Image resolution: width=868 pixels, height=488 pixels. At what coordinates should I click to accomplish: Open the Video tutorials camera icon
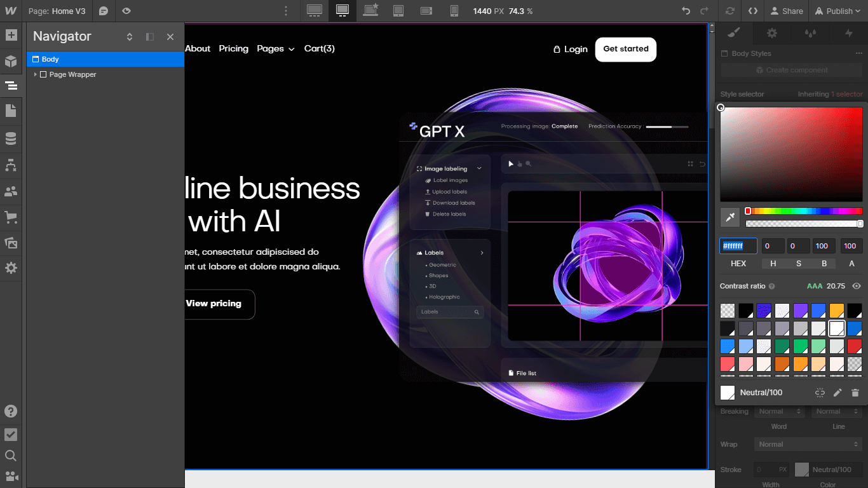click(x=11, y=476)
